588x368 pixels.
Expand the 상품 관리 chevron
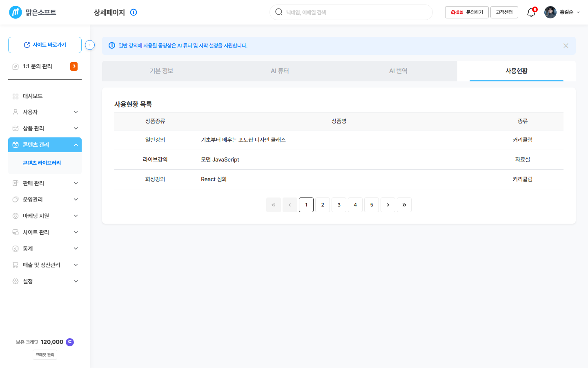[x=76, y=128]
